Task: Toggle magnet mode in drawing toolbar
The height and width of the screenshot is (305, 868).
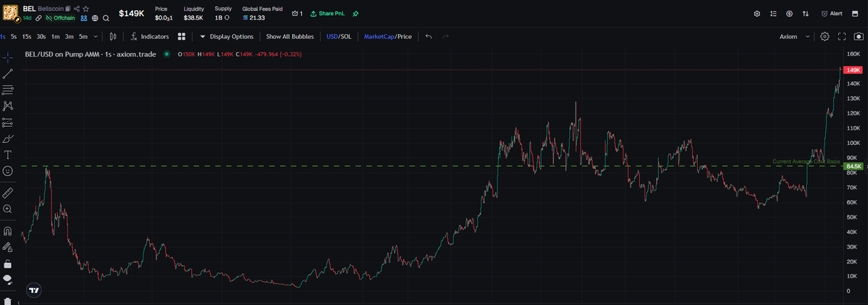Action: point(8,231)
